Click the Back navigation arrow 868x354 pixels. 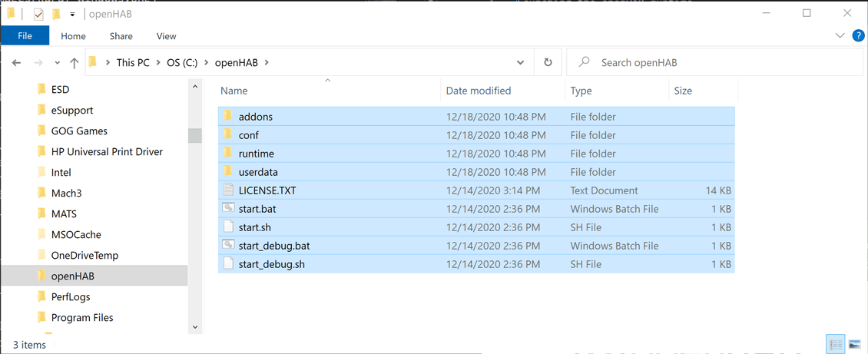(17, 63)
